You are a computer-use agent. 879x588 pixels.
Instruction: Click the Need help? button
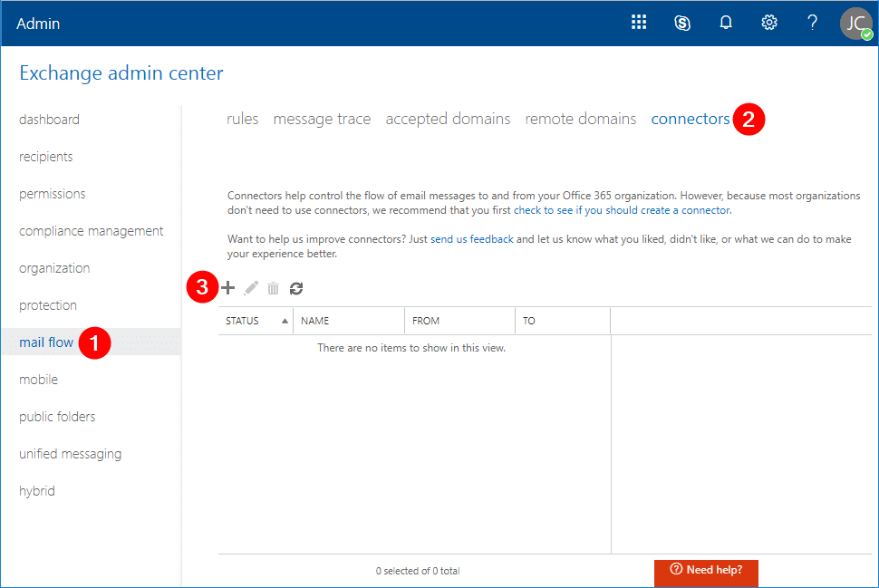tap(706, 572)
